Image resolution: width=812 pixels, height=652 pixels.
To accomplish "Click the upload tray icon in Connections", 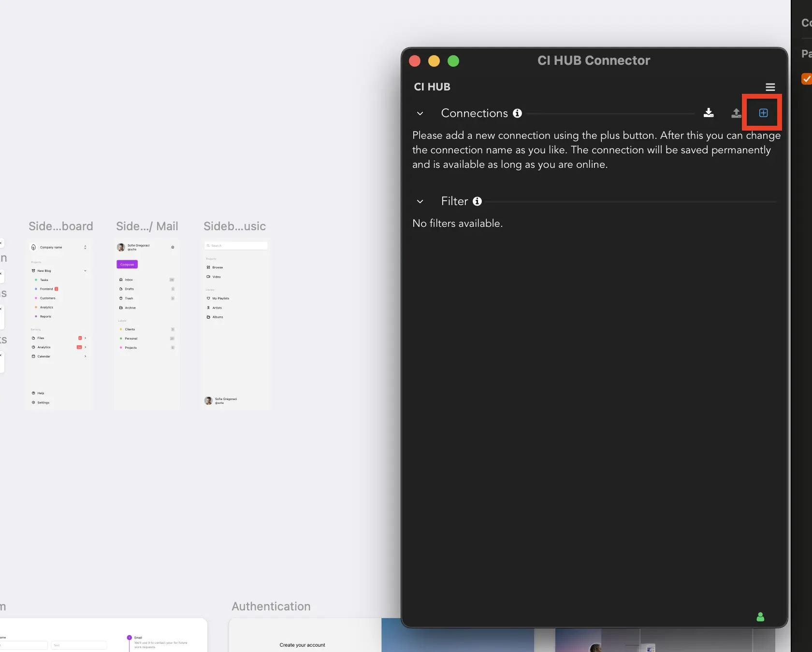I will click(736, 113).
